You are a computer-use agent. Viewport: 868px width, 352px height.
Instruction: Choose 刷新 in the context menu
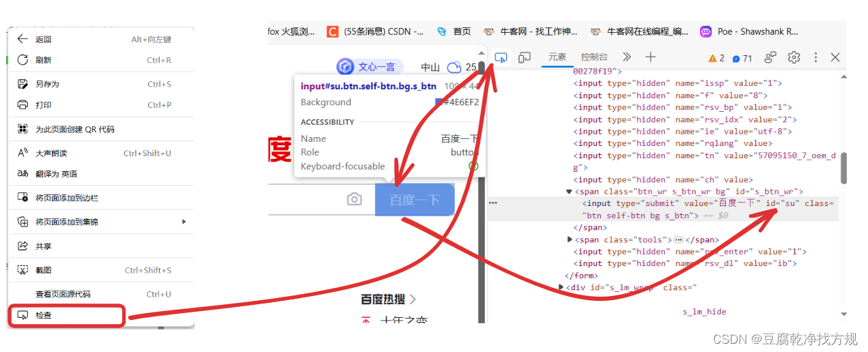[101, 60]
